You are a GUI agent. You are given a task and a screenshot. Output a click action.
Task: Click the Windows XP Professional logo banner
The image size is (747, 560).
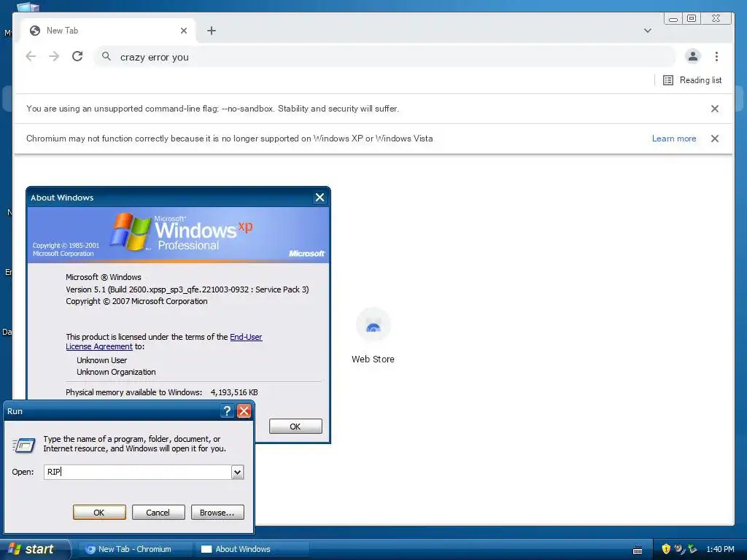point(178,234)
